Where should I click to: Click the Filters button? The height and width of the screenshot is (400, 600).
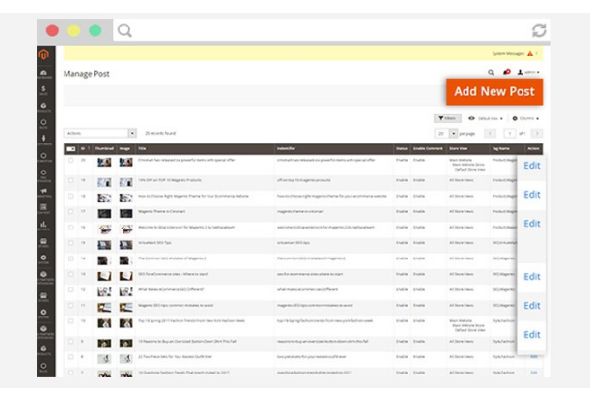(x=447, y=117)
